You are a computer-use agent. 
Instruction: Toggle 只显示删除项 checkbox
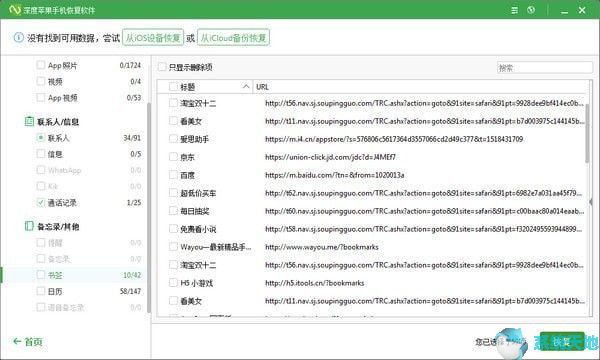[x=162, y=67]
